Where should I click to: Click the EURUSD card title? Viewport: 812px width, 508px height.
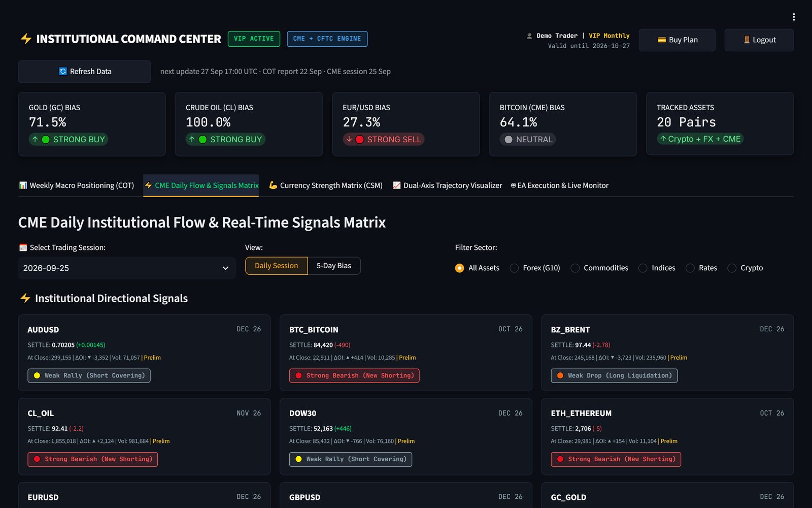(43, 497)
